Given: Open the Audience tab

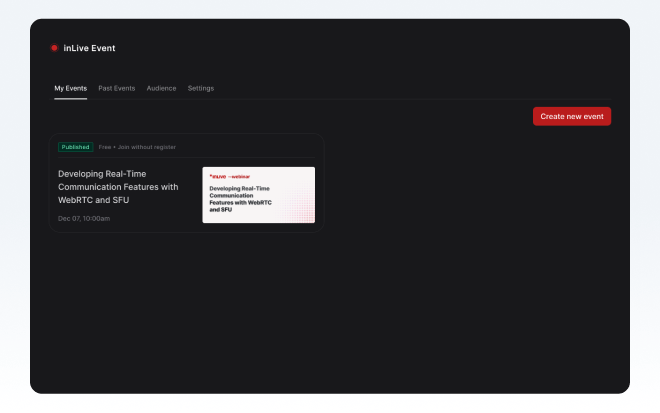Looking at the screenshot, I should [x=161, y=88].
